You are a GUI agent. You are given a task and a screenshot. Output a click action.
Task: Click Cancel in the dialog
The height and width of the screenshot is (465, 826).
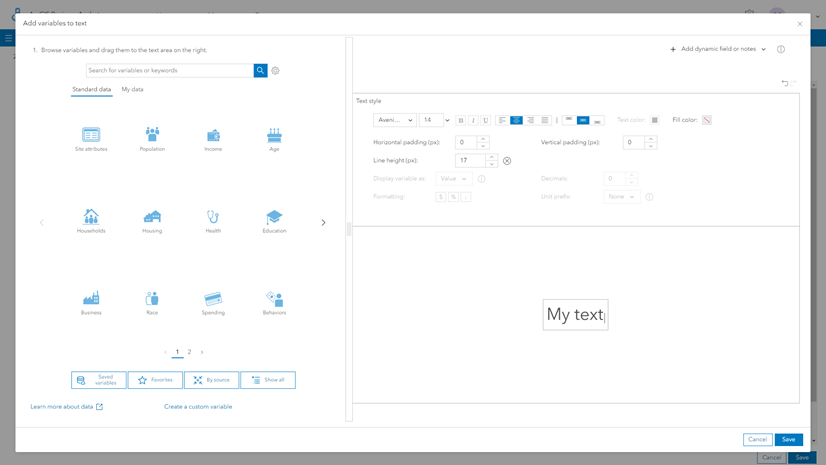click(x=758, y=439)
